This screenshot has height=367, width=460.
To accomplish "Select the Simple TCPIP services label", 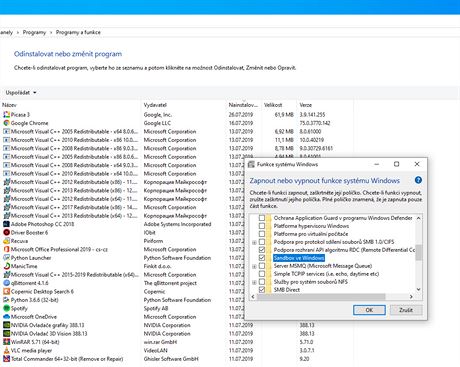I will pos(326,274).
